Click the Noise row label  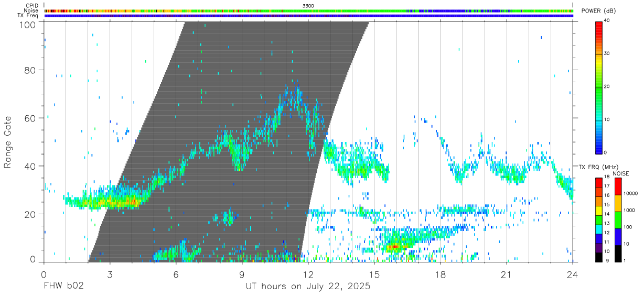pos(31,10)
